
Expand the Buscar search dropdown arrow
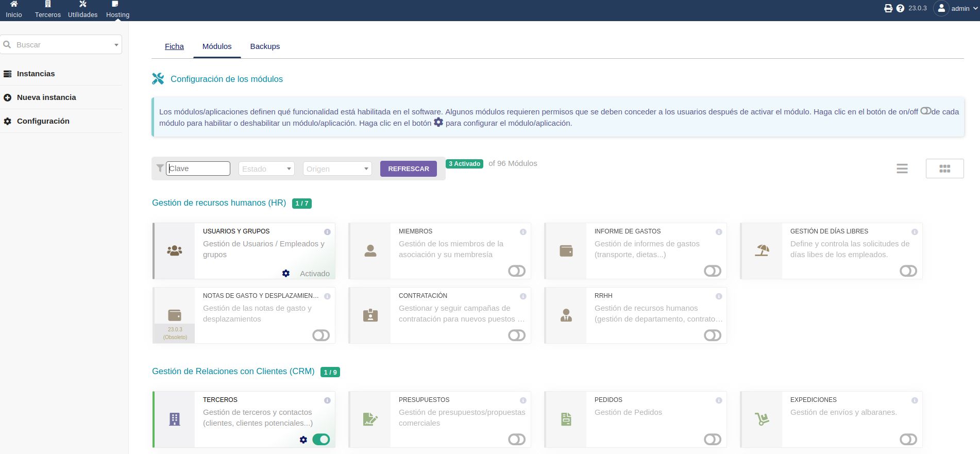(x=116, y=45)
